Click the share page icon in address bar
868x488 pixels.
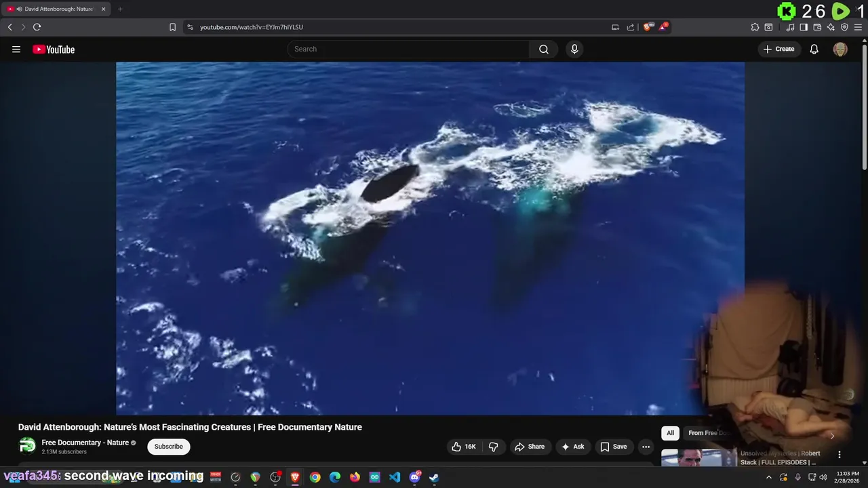631,27
